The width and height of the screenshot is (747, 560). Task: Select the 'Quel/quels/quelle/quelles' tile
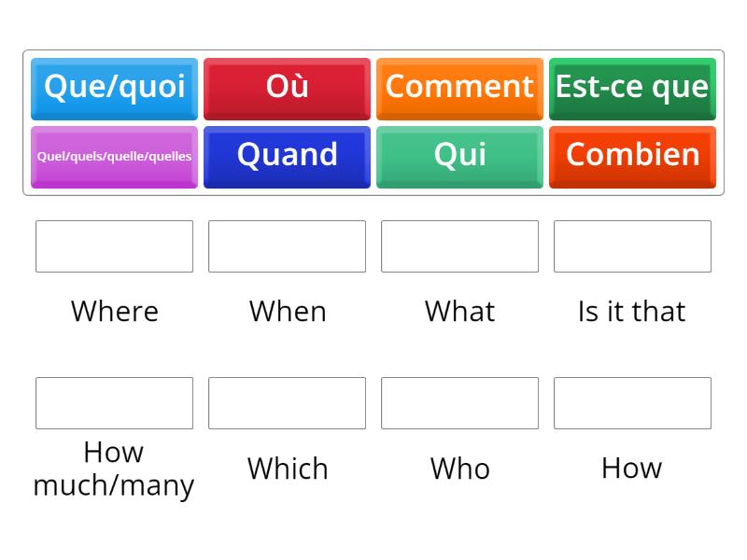coord(114,157)
